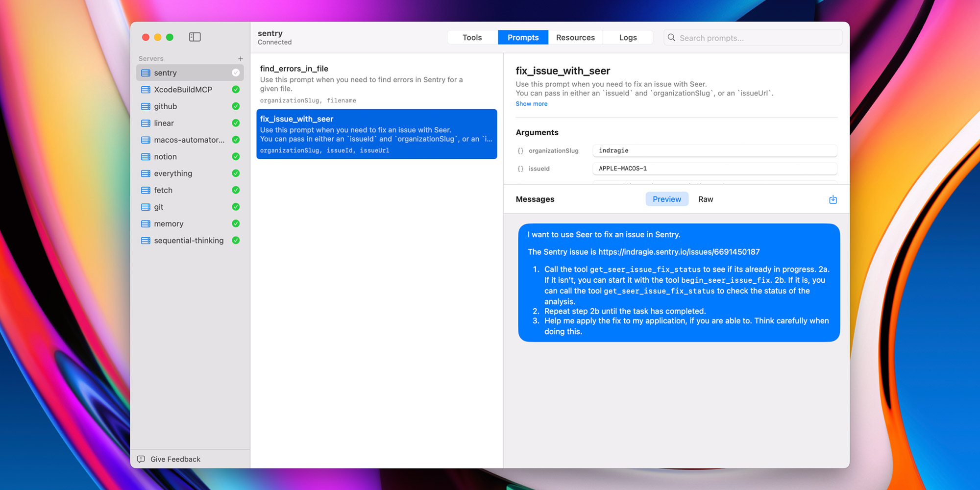Select the sequential-thinking server

pos(189,241)
